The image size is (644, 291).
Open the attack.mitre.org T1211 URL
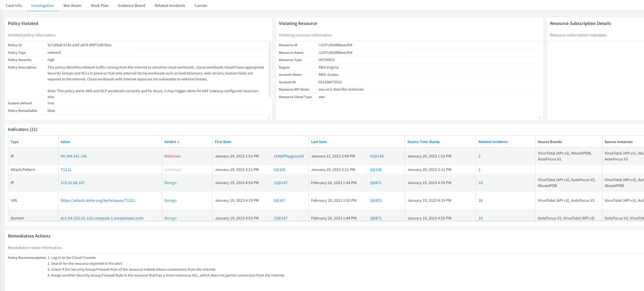(98, 200)
